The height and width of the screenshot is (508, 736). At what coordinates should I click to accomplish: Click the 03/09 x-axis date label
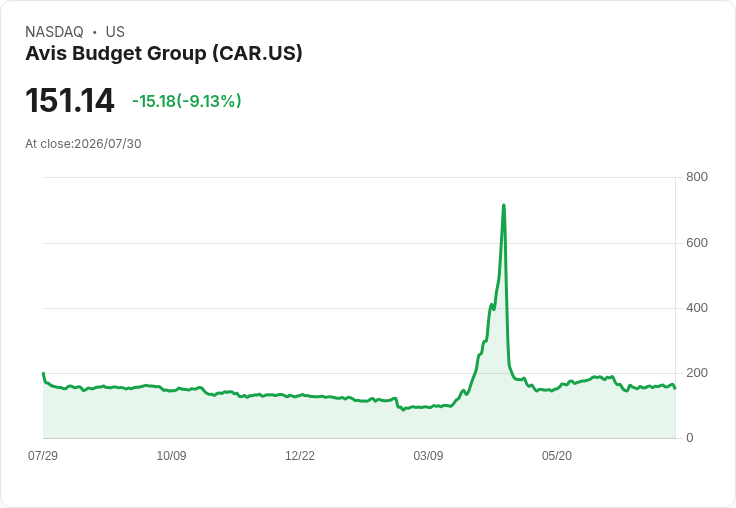click(x=428, y=455)
